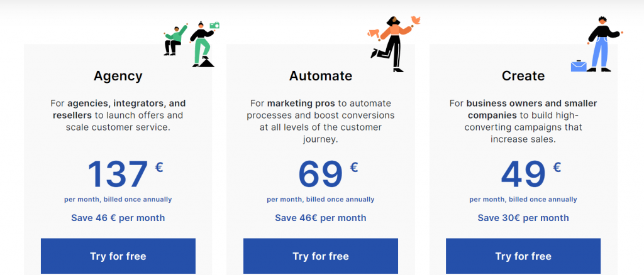Image resolution: width=644 pixels, height=275 pixels.
Task: Click the seated green-shirt person illustration
Action: click(x=175, y=40)
